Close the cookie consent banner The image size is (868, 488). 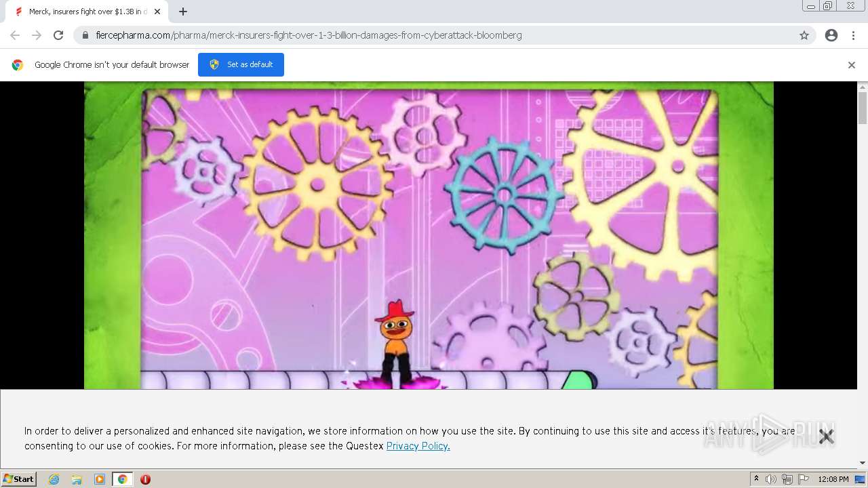coord(826,436)
